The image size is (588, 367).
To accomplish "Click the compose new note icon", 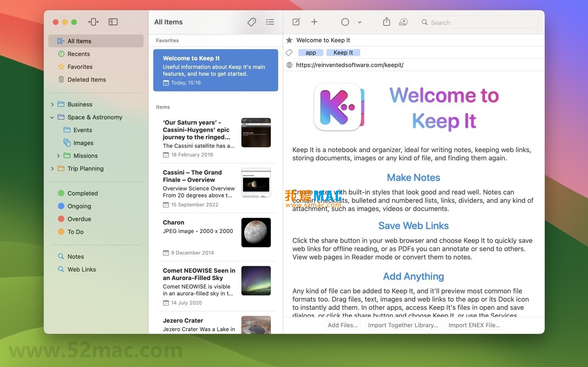I will point(295,22).
